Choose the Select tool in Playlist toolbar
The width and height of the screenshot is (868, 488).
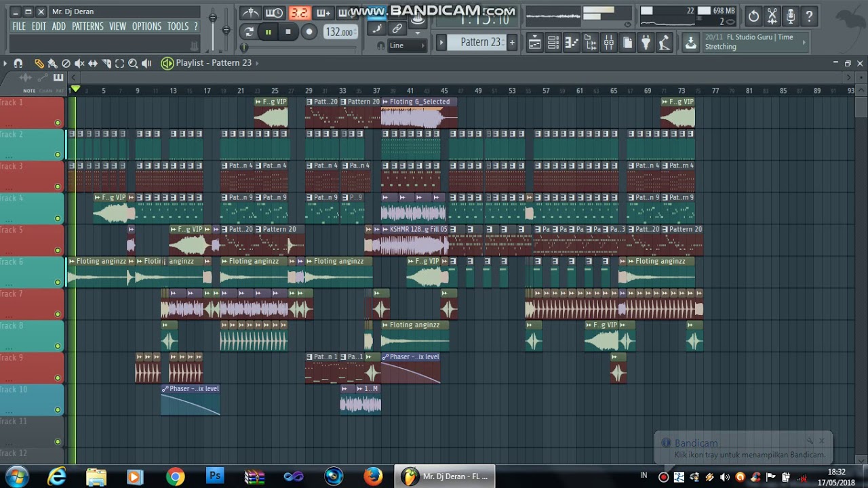[x=119, y=63]
